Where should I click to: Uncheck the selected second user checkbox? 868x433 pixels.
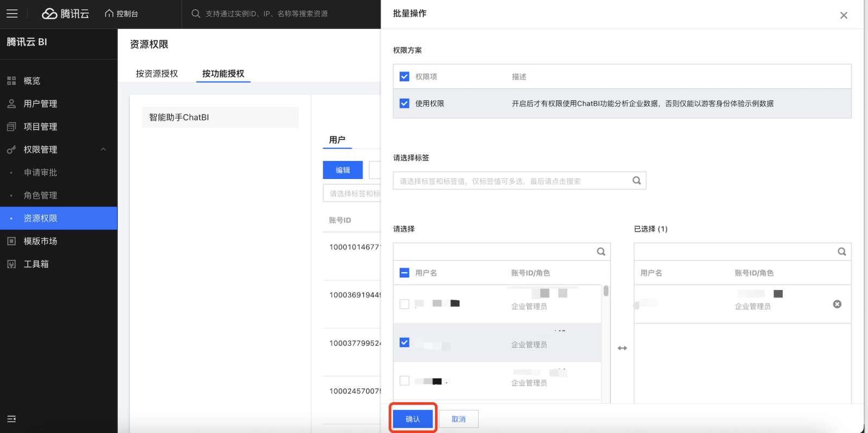pos(404,342)
